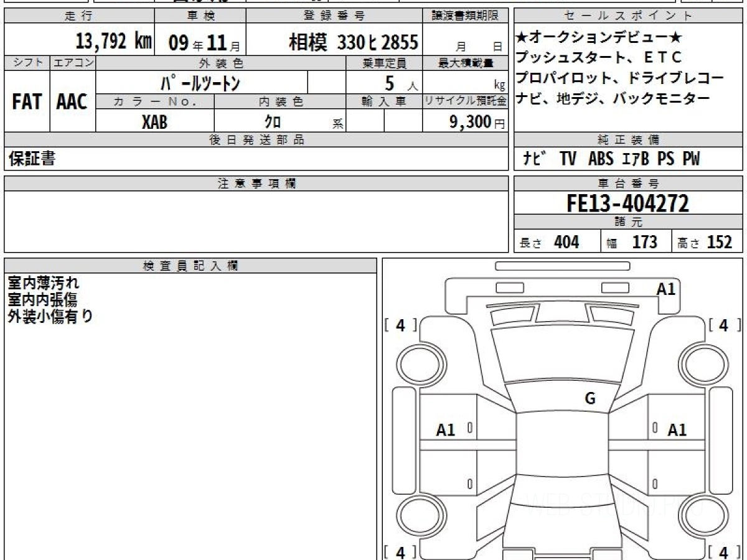The width and height of the screenshot is (747, 560).
Task: Select the プッシュスタート、ETC line
Action: coord(599,57)
